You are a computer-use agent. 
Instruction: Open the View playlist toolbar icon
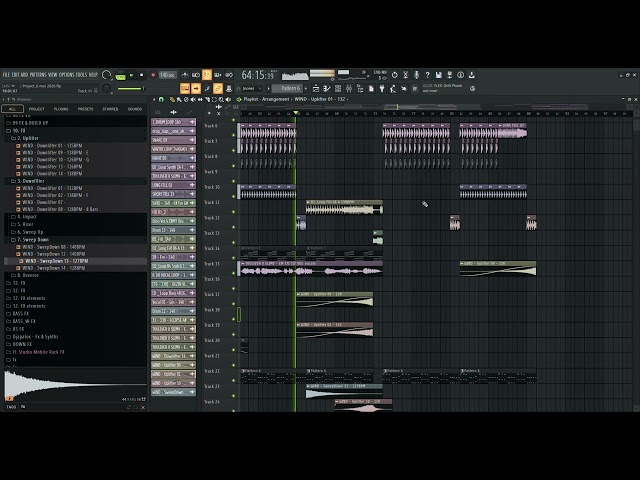pyautogui.click(x=316, y=89)
